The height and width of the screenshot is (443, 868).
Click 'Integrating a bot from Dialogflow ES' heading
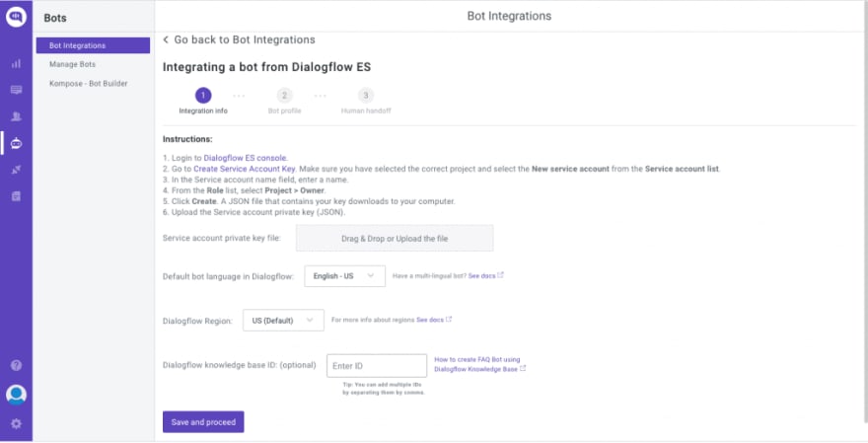click(267, 67)
